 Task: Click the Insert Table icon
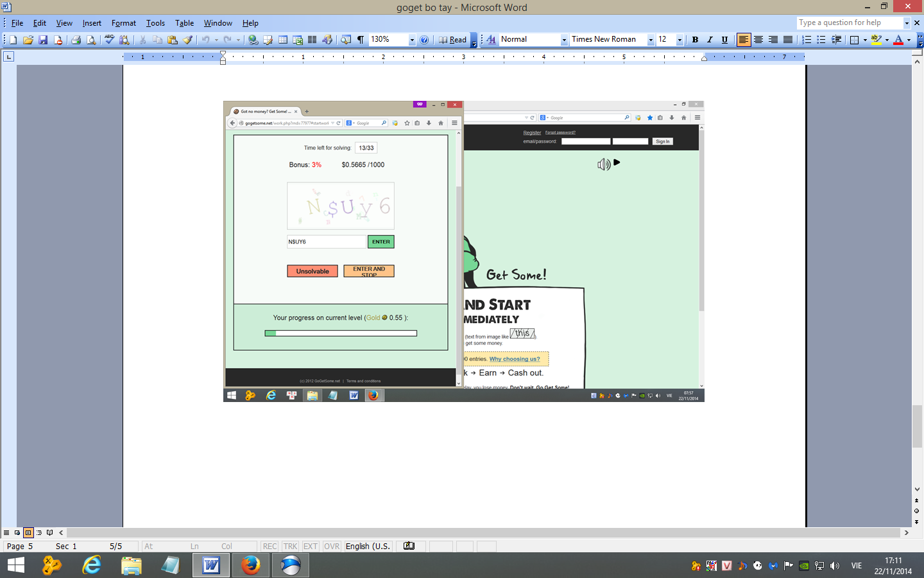[282, 40]
